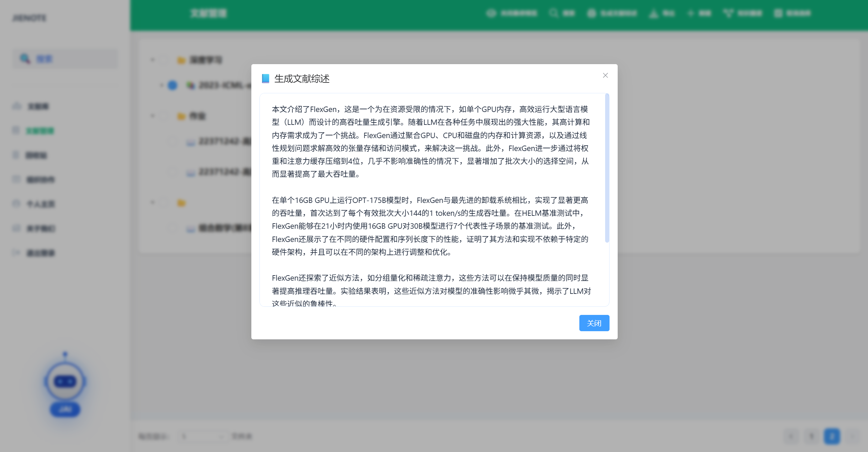Click the filter funnel icon in green toolbar

pyautogui.click(x=728, y=13)
